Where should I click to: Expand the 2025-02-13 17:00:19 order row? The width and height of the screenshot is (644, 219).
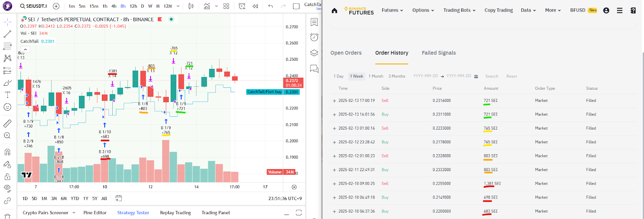tap(334, 101)
